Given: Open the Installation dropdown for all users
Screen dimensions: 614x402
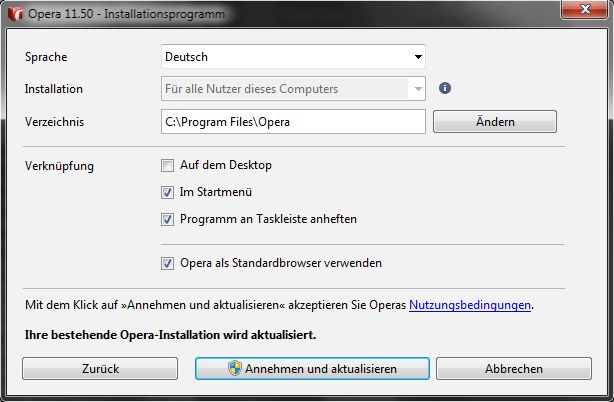Looking at the screenshot, I should pos(293,89).
